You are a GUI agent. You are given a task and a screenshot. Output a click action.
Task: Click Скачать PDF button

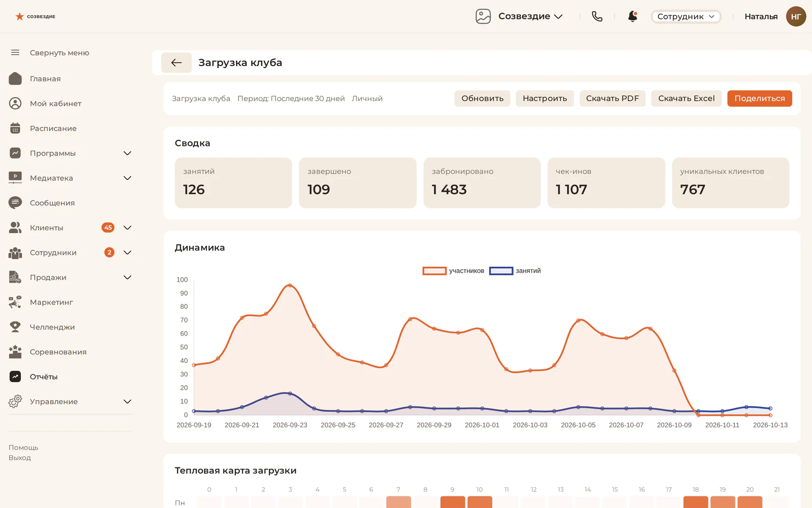point(612,99)
